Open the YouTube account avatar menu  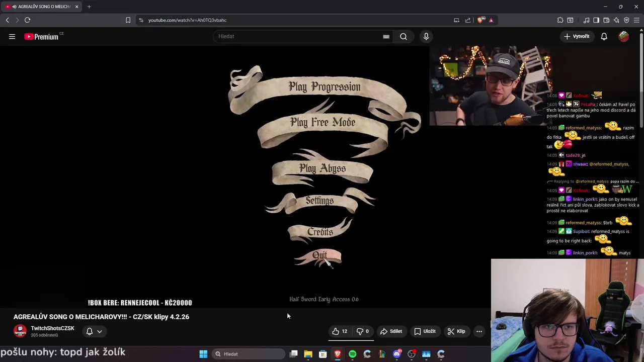[624, 36]
